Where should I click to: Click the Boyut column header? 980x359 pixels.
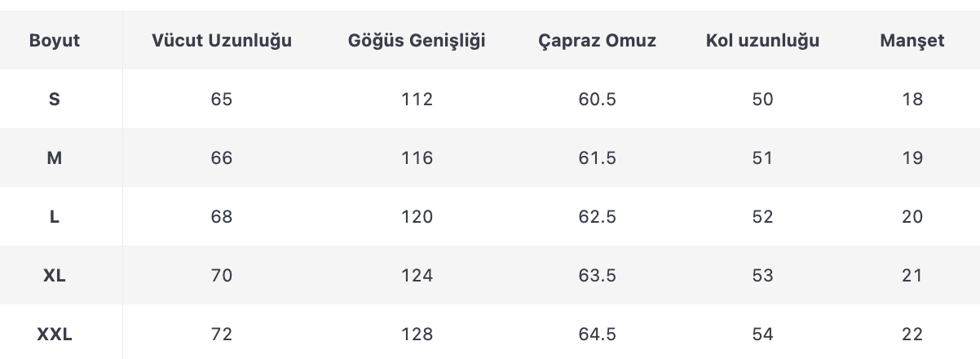pos(55,41)
